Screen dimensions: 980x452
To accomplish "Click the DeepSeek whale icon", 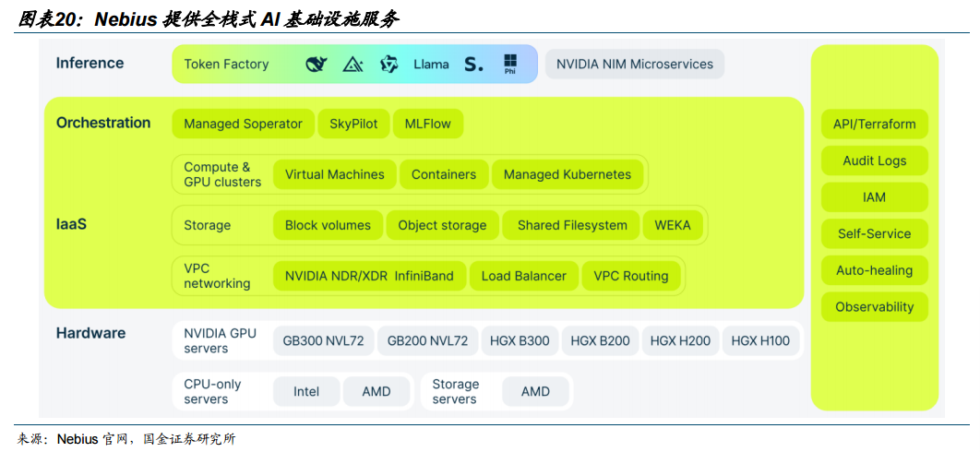I will click(317, 65).
